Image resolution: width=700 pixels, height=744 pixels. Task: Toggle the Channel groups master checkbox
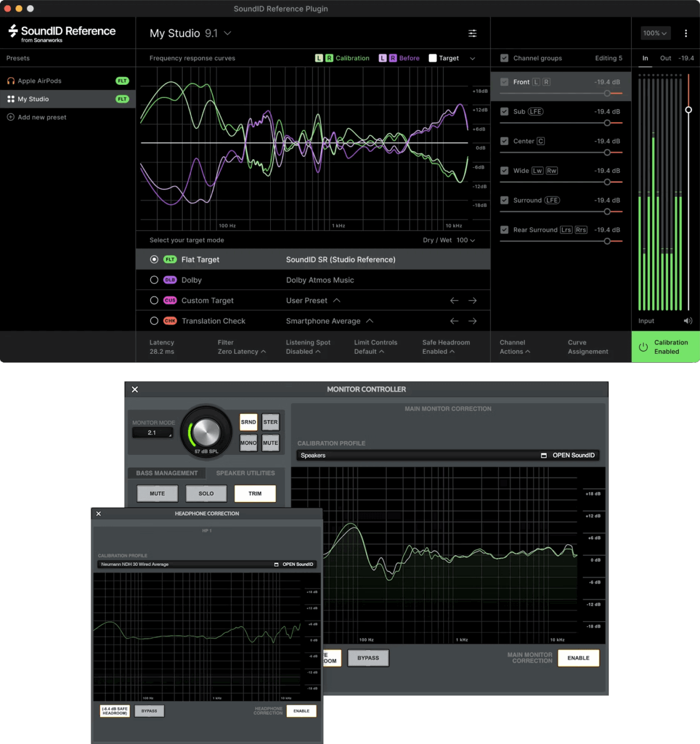pyautogui.click(x=504, y=58)
